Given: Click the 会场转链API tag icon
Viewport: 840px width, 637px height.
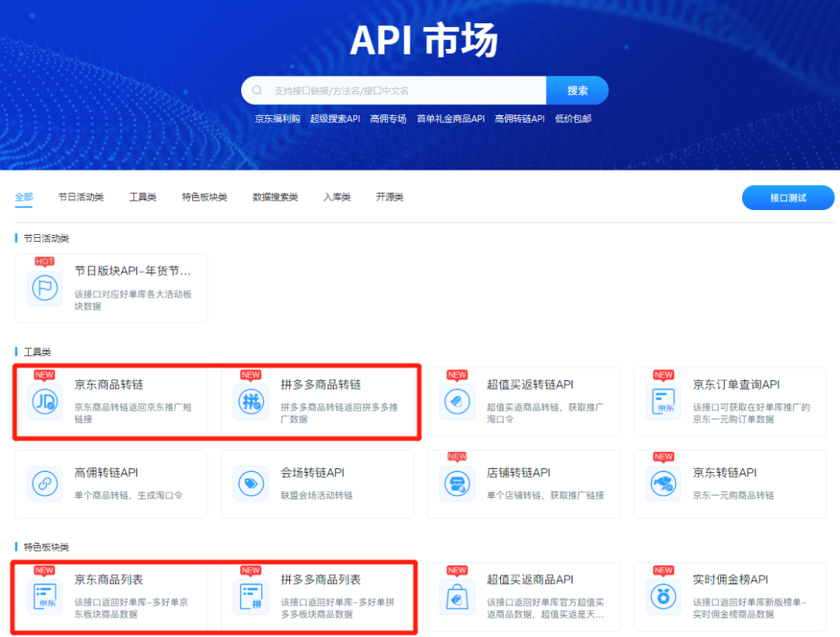Looking at the screenshot, I should (x=251, y=484).
